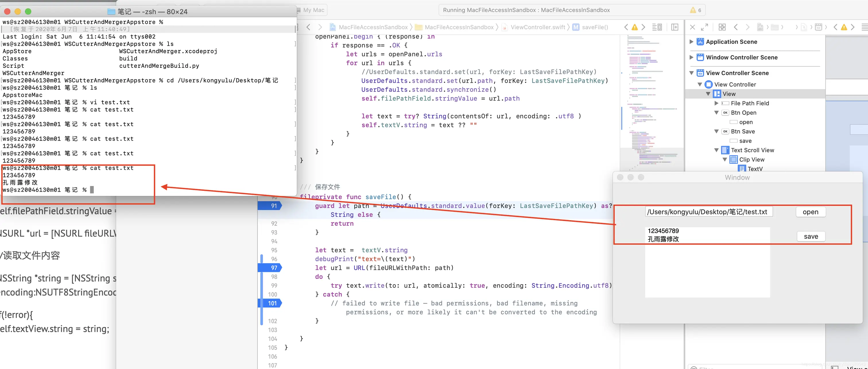Expand Application Scene in outline

(x=691, y=42)
